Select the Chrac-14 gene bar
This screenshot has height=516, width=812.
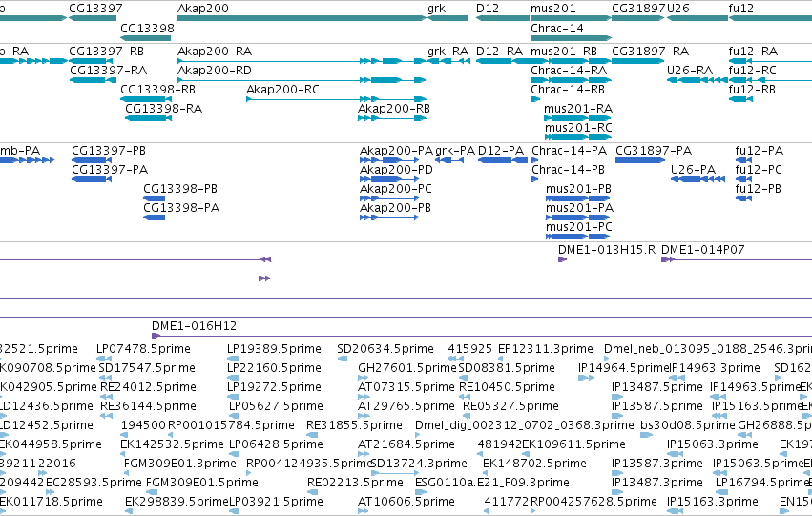point(572,38)
